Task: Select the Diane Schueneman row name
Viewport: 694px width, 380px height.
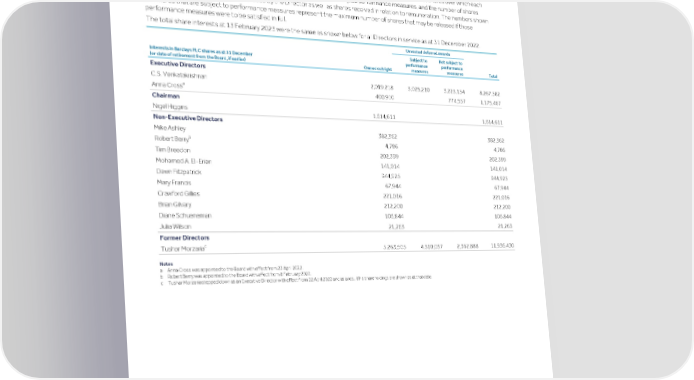Action: [x=185, y=215]
